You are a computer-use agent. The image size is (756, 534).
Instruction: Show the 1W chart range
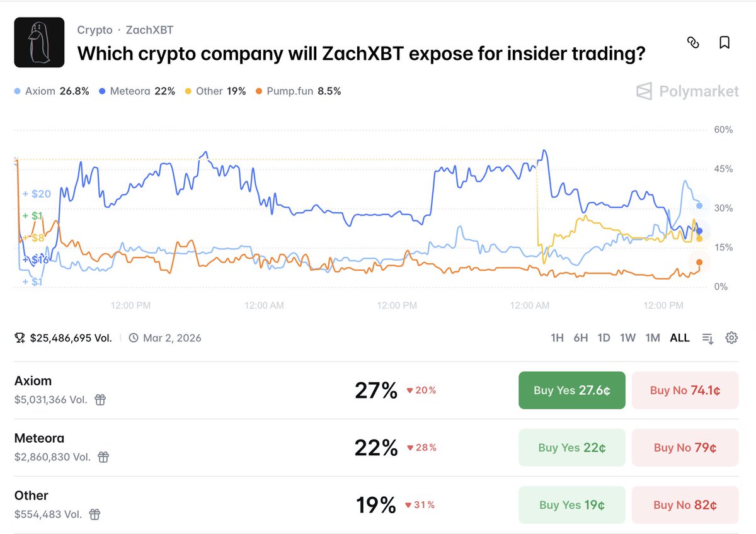[x=627, y=338]
